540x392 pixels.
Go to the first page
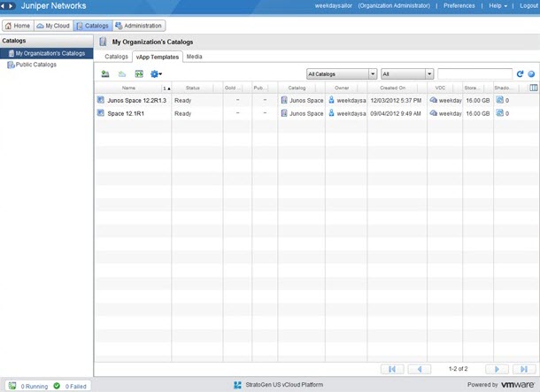[392, 369]
